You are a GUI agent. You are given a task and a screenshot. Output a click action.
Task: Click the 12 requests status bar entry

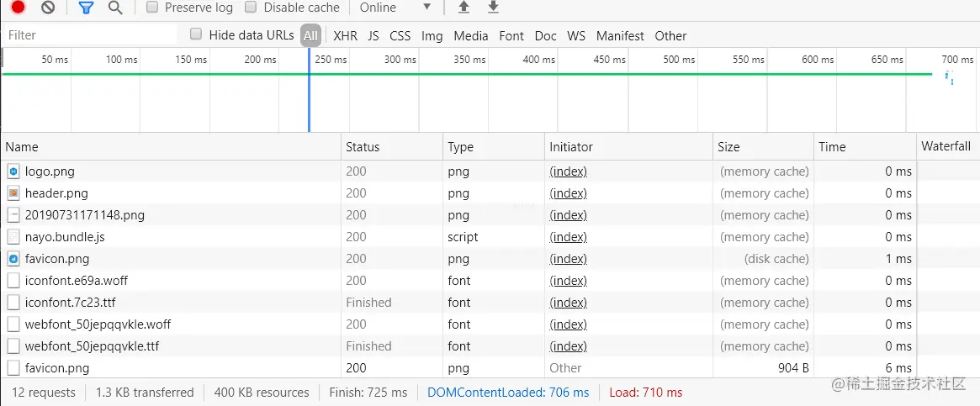click(44, 393)
